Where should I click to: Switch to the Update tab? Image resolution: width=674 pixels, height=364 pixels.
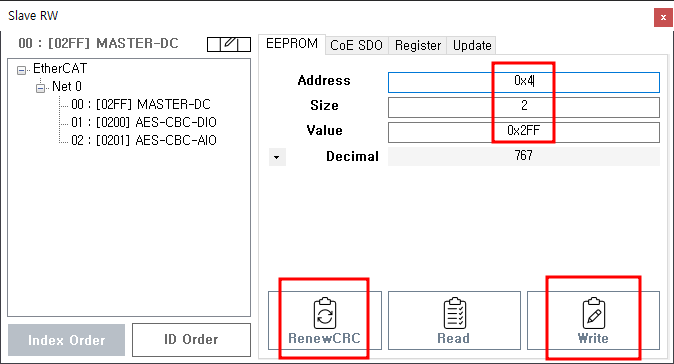(x=472, y=45)
